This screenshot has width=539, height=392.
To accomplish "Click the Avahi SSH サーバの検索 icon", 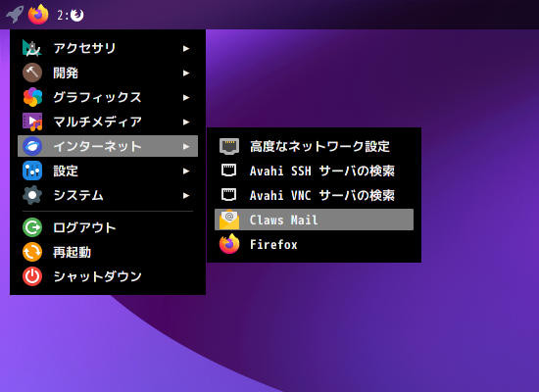I will (229, 171).
